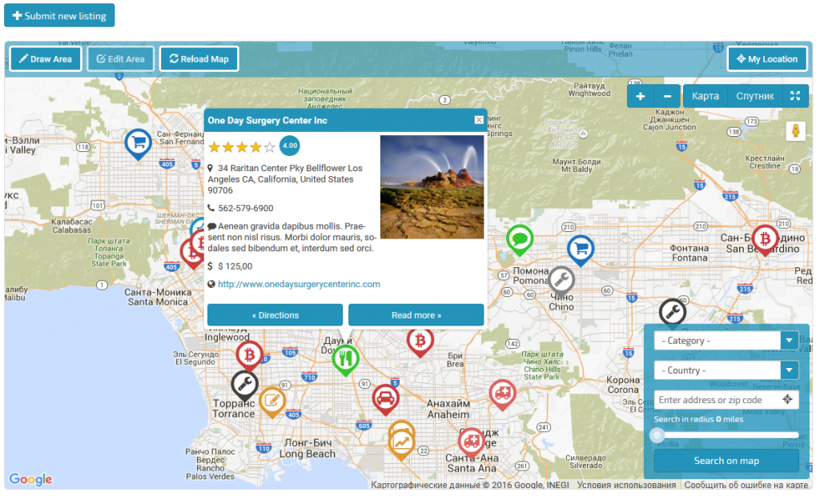Click the search radius slider handle
820x504 pixels.
[657, 435]
